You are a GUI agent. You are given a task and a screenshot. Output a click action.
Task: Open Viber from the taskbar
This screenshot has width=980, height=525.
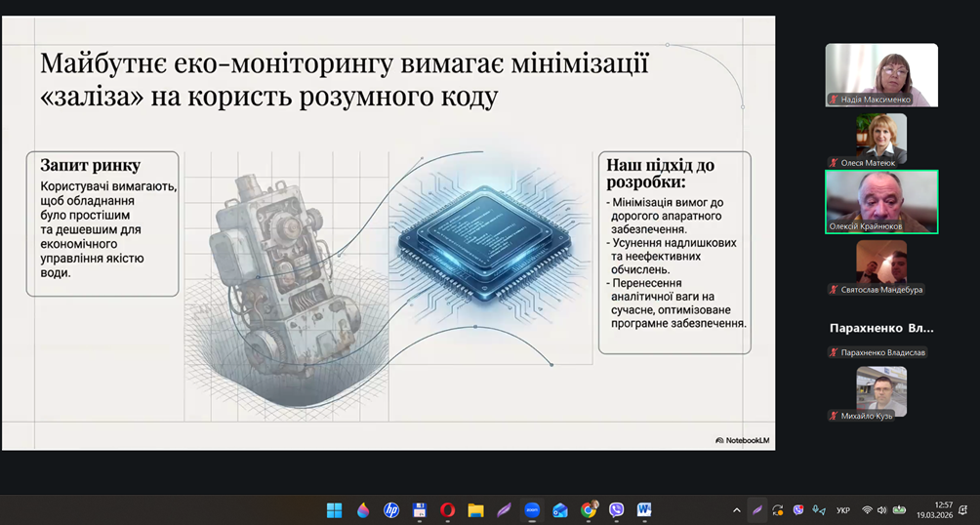(616, 509)
